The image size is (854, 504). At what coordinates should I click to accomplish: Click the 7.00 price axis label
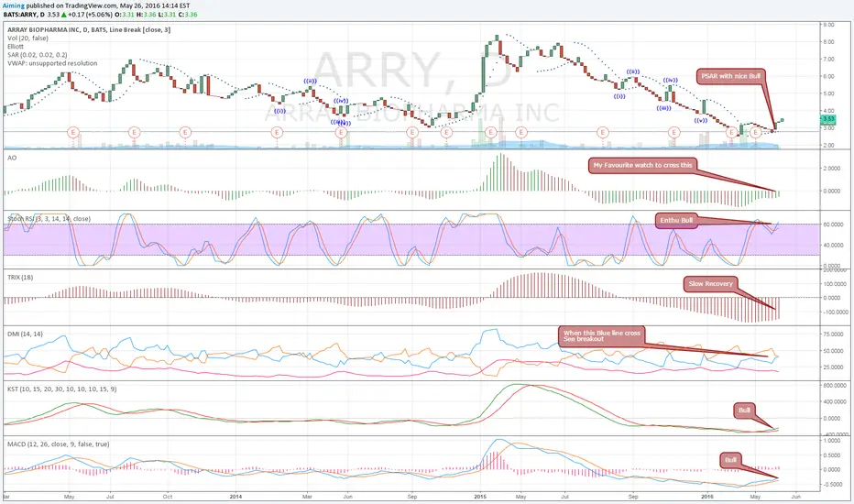coord(828,59)
